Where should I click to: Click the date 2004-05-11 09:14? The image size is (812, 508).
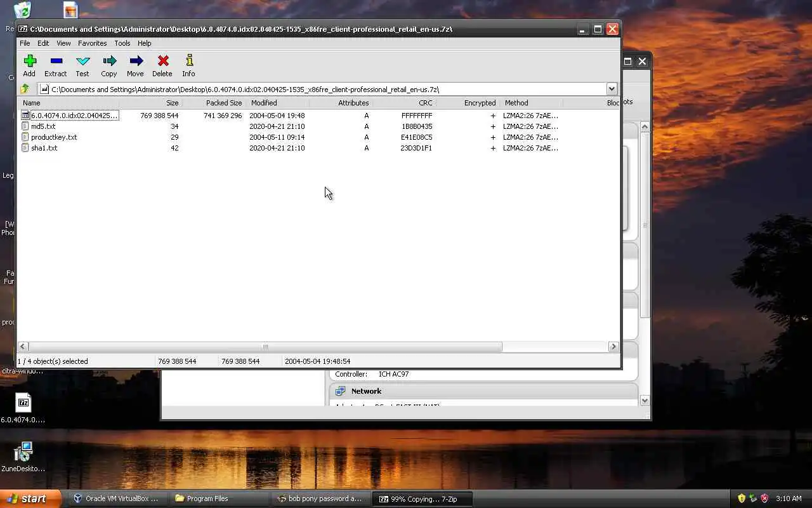(277, 137)
